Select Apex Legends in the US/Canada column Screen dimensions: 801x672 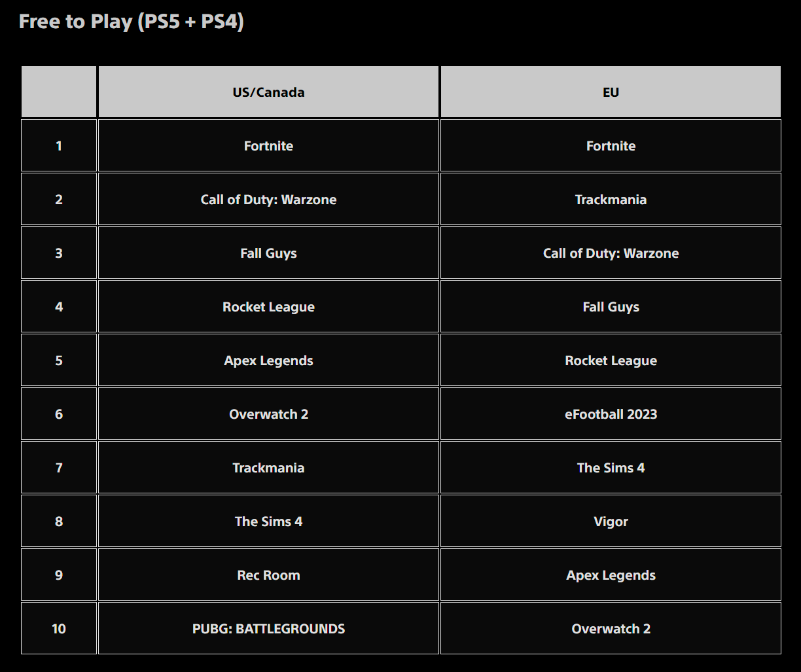tap(268, 360)
